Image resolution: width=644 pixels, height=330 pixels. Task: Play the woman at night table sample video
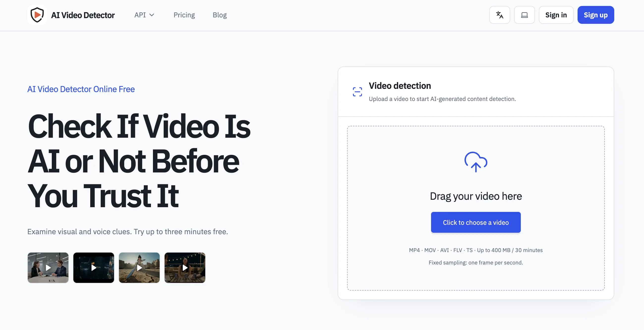pos(185,268)
